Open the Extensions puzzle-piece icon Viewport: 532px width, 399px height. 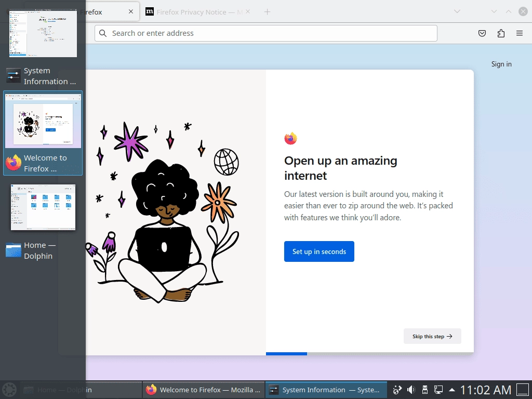501,33
